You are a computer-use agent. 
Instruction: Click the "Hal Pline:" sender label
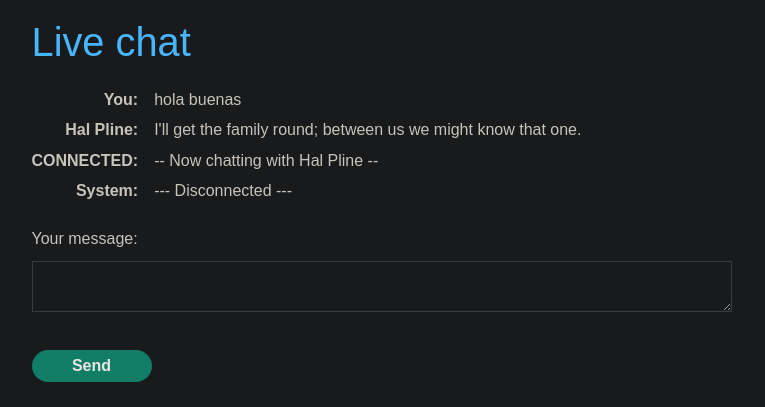click(x=101, y=130)
